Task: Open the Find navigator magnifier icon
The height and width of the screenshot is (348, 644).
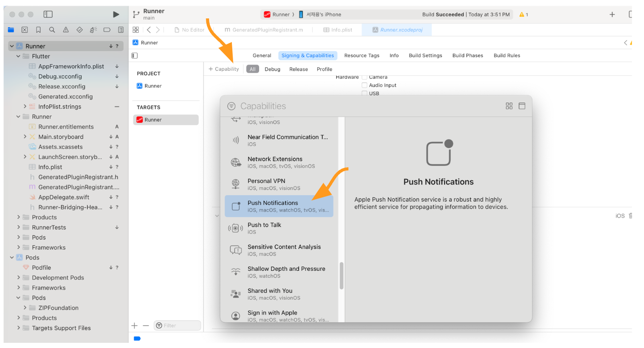Action: pos(52,30)
